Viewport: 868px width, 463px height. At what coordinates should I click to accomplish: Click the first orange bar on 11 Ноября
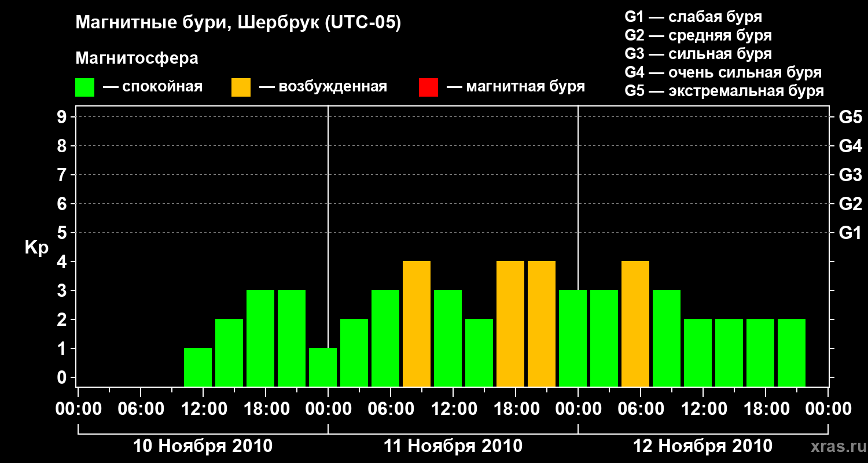coord(417,324)
